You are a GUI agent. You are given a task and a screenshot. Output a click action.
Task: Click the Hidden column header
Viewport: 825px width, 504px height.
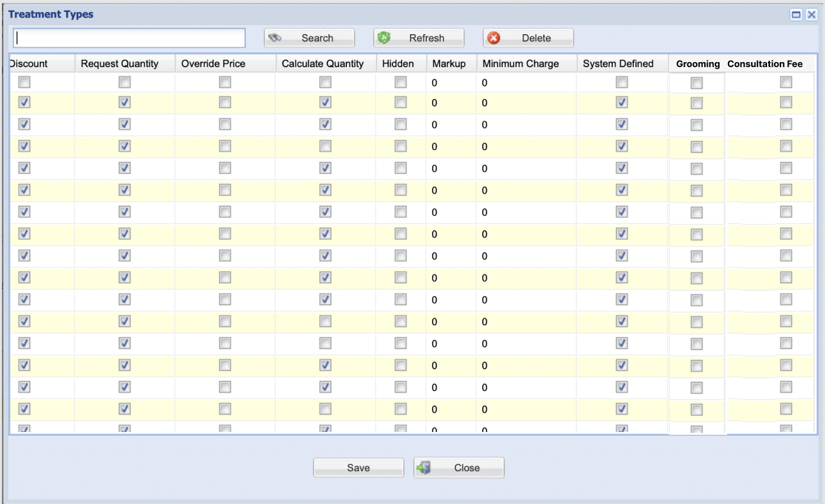(x=401, y=64)
